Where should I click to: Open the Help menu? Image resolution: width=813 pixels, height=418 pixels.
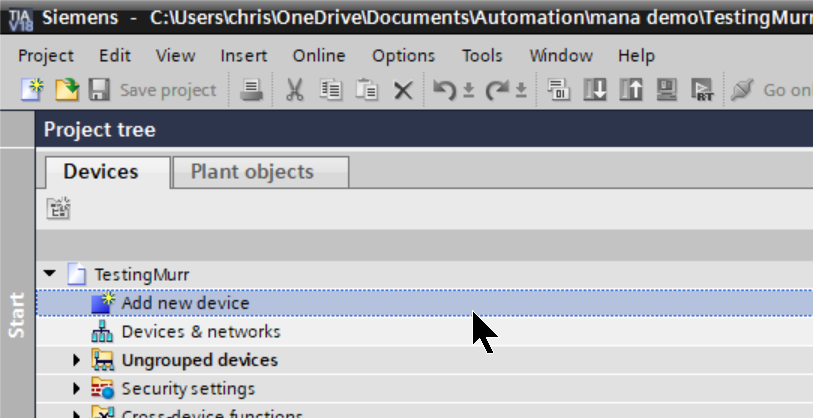(x=636, y=55)
